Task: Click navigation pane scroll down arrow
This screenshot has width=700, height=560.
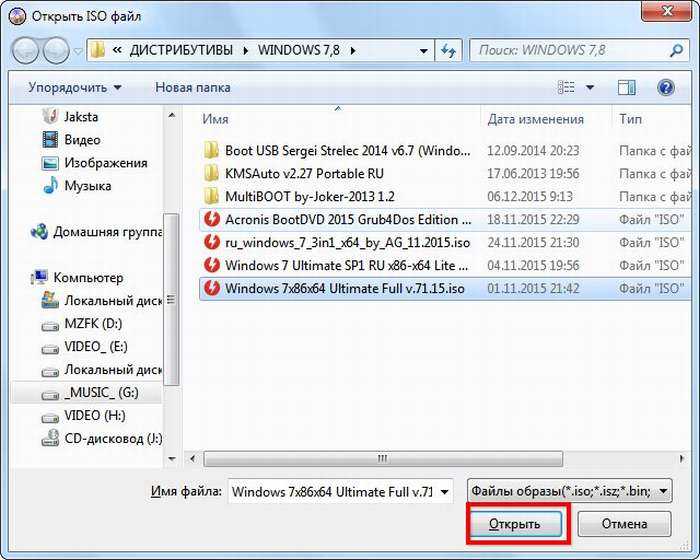Action: pos(171,459)
